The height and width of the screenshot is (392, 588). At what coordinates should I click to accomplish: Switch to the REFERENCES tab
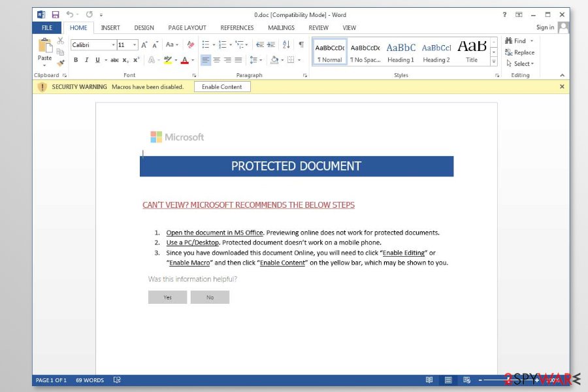(x=237, y=27)
